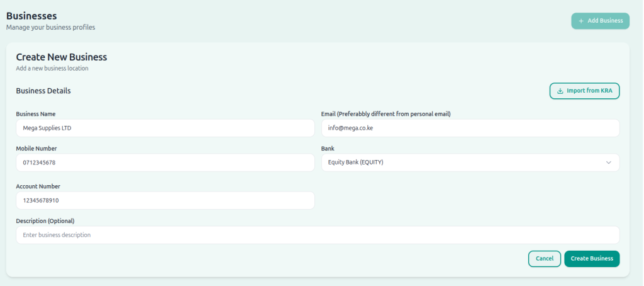Click the Description (Optional) label
The image size is (644, 286).
45,221
